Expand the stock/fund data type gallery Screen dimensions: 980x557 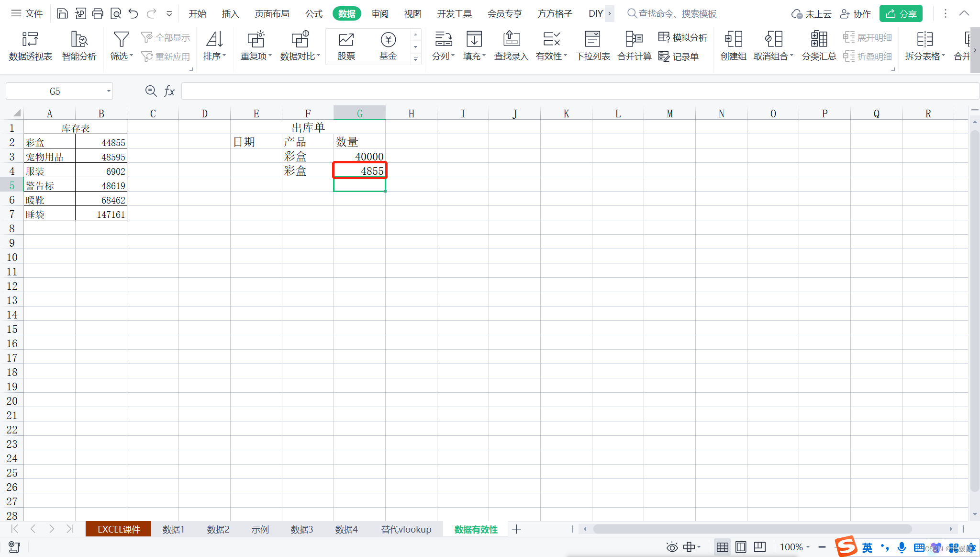tap(415, 58)
